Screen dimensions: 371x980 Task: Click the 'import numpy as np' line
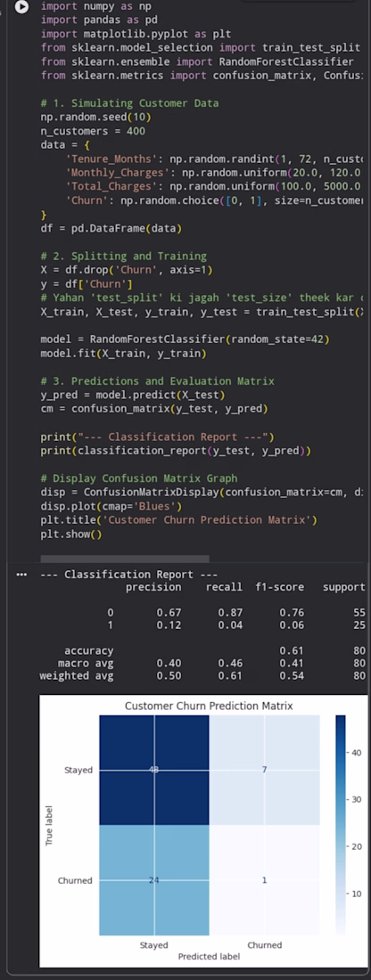pyautogui.click(x=95, y=6)
